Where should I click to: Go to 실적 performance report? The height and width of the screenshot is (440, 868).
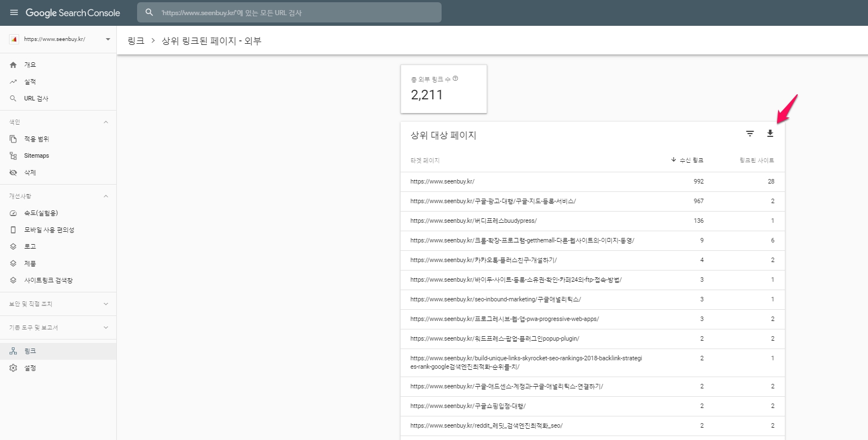click(x=30, y=82)
